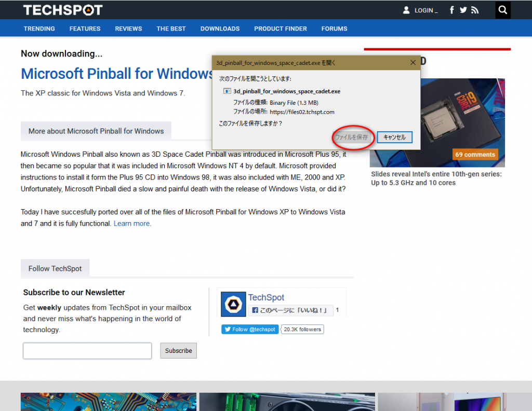Go to the PRODUCT FINDER section
Screen dimensions: 532x411
coord(281,29)
